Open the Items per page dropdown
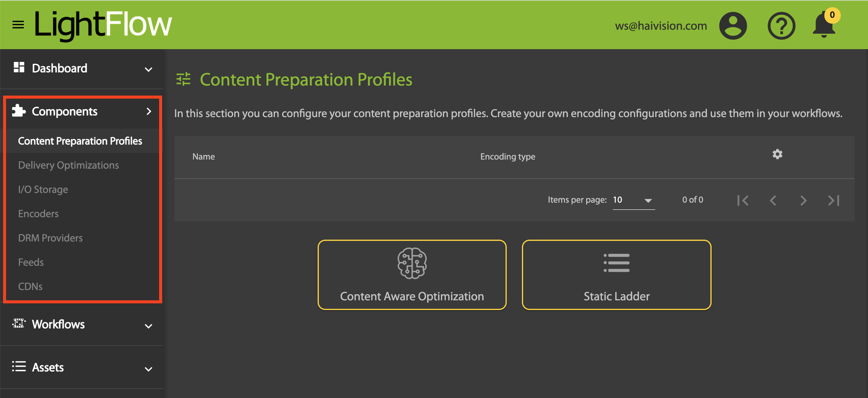Image resolution: width=868 pixels, height=398 pixels. pos(633,200)
